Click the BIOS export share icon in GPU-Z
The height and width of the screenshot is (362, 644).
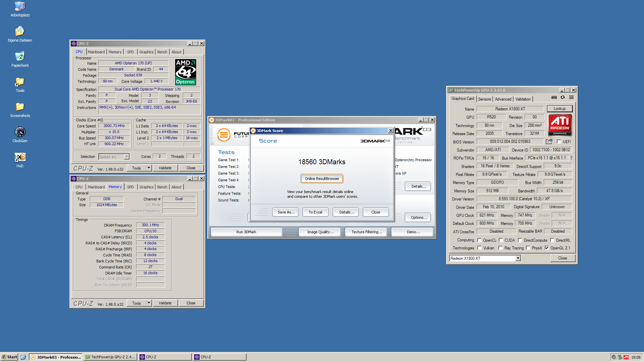549,141
